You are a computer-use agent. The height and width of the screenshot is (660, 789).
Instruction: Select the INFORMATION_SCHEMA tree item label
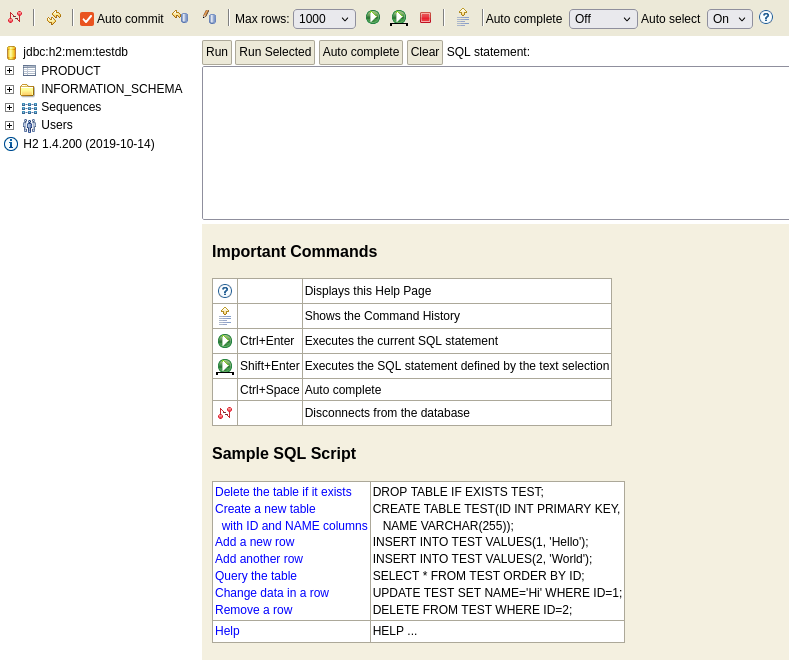pos(112,89)
